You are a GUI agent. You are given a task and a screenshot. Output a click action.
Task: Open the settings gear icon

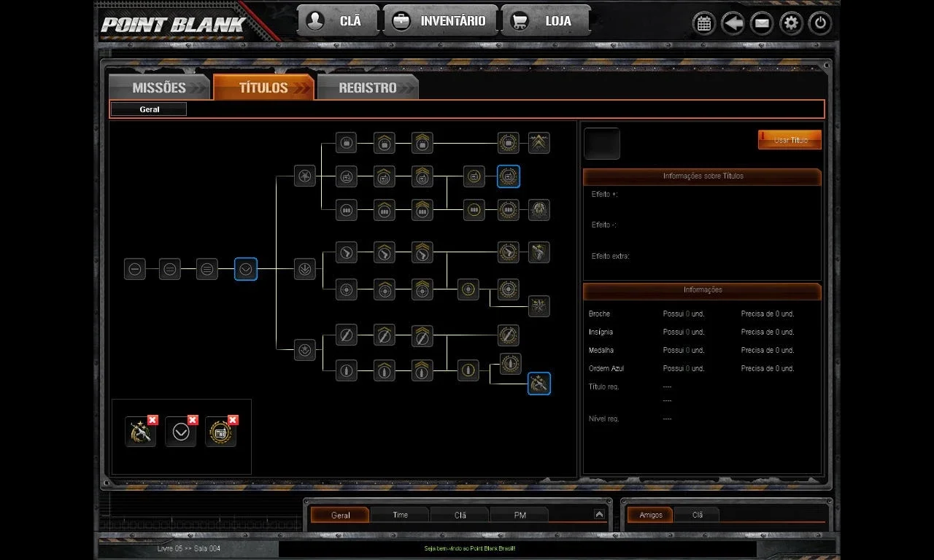[x=791, y=23]
